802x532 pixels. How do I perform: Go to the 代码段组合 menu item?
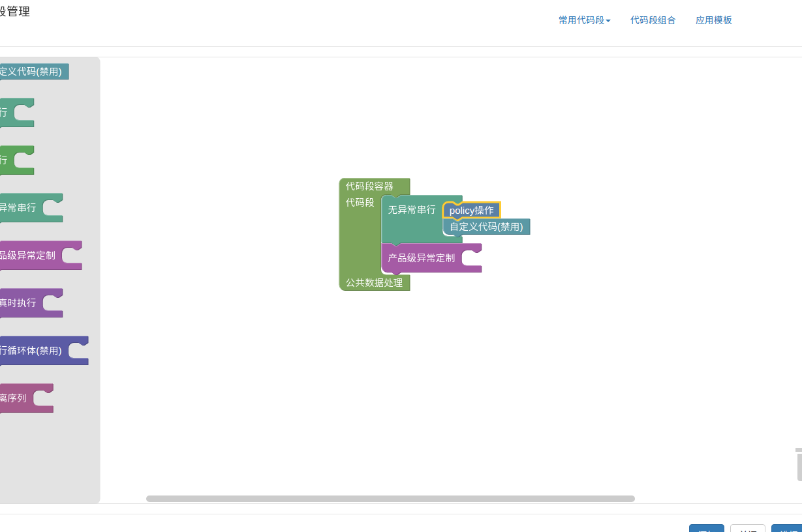(653, 20)
